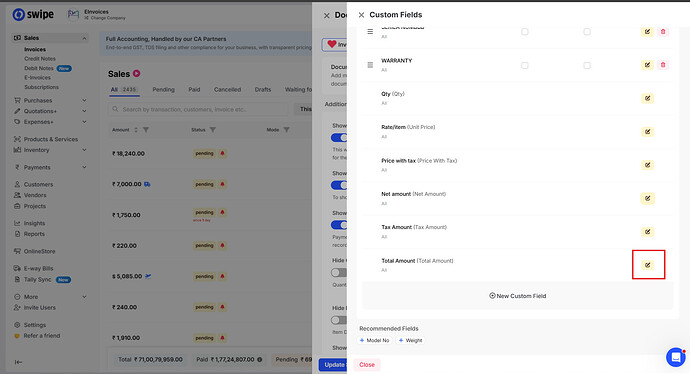Open Subscriptions in the sidebar
Image resolution: width=690 pixels, height=374 pixels.
tap(41, 87)
